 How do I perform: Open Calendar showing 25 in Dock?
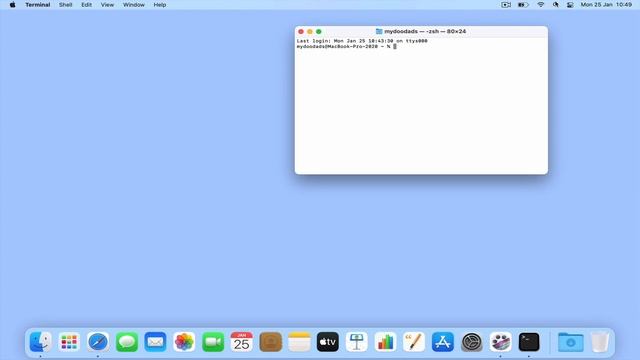(x=242, y=342)
